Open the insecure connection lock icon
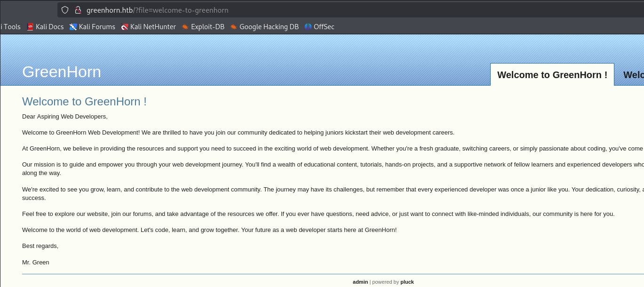 (x=78, y=10)
